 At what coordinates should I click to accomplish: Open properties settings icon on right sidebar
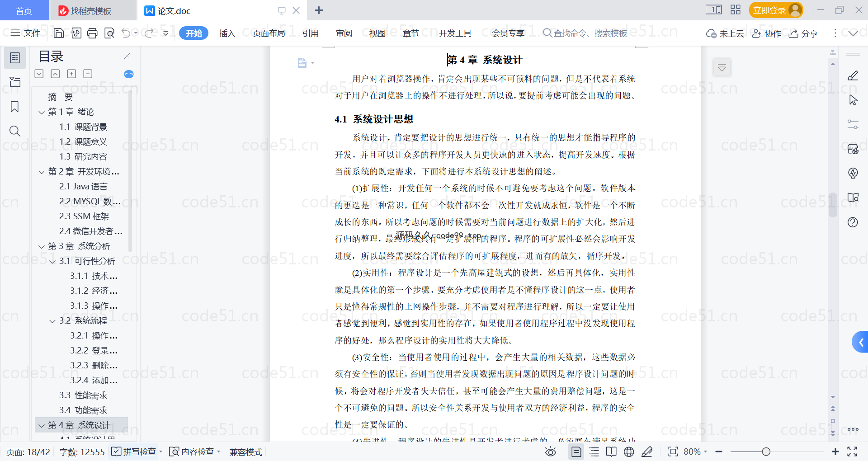point(853,124)
